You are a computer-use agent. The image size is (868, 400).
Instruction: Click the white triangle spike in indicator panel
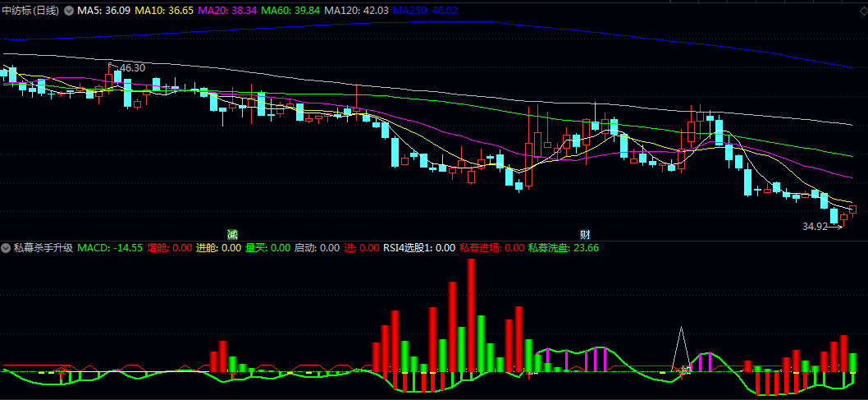click(682, 349)
